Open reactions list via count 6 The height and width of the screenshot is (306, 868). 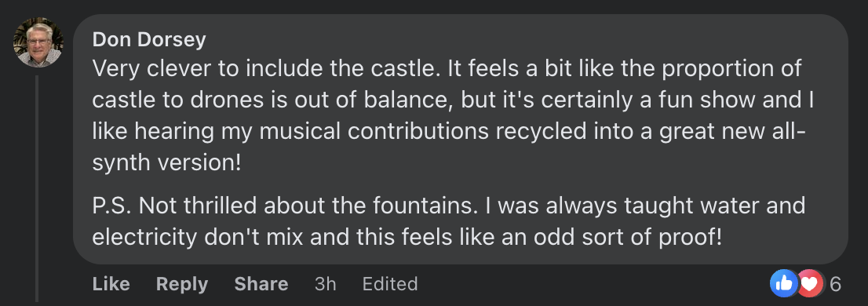coord(835,284)
